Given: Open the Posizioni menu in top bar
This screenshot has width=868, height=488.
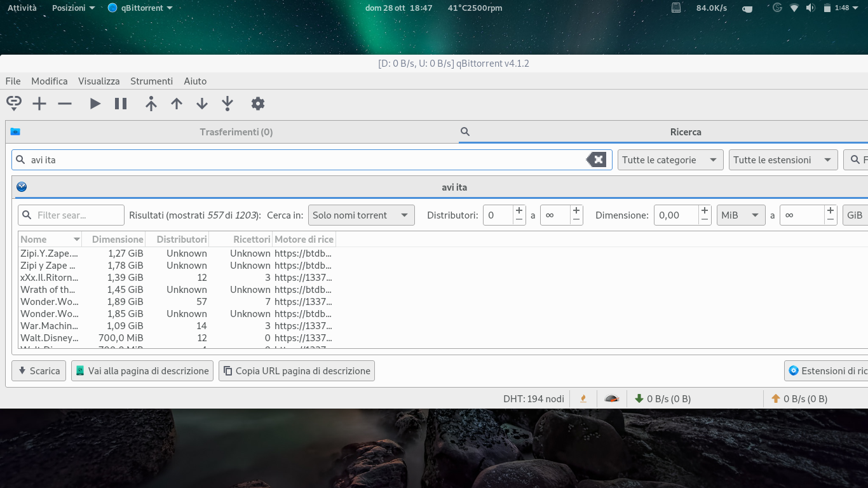Looking at the screenshot, I should (73, 8).
